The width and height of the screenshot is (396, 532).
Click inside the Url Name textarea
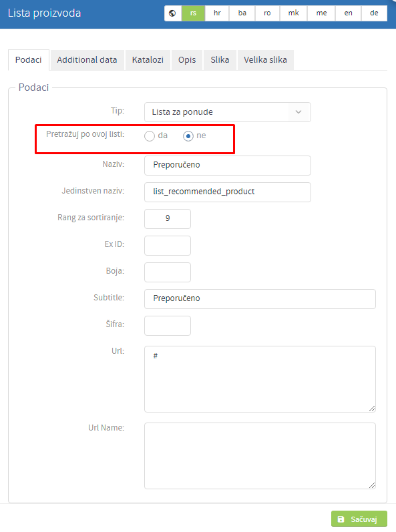point(260,456)
